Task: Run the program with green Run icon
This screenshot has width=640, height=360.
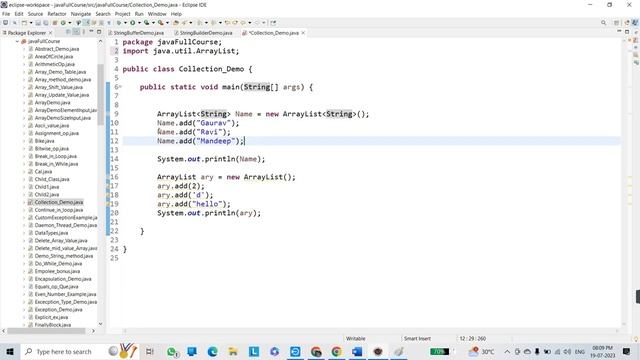Action: tap(133, 23)
